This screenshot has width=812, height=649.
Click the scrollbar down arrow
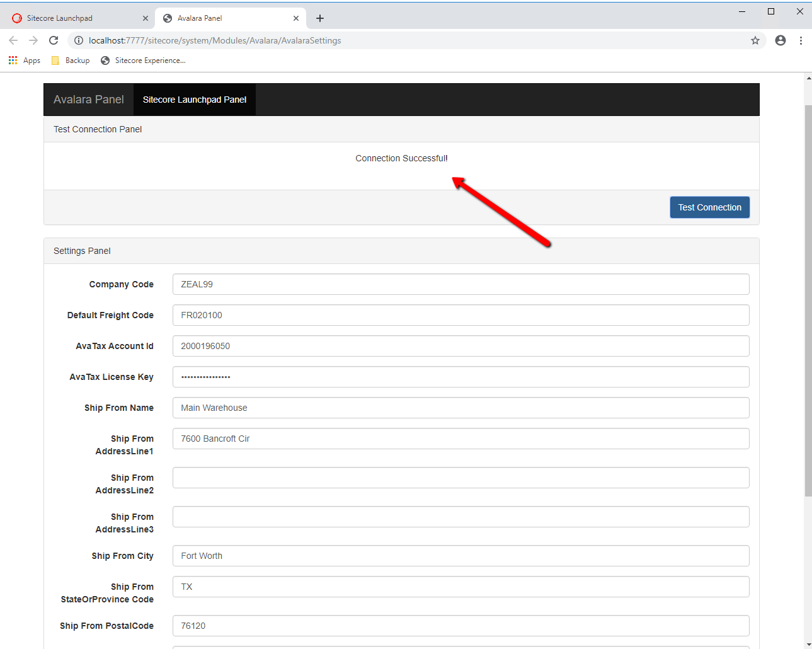point(808,644)
